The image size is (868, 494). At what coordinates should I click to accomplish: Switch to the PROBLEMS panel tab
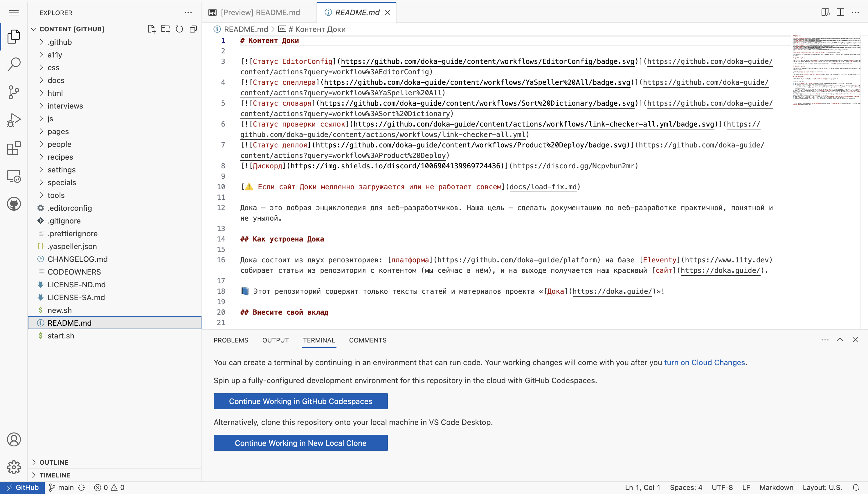pyautogui.click(x=231, y=340)
